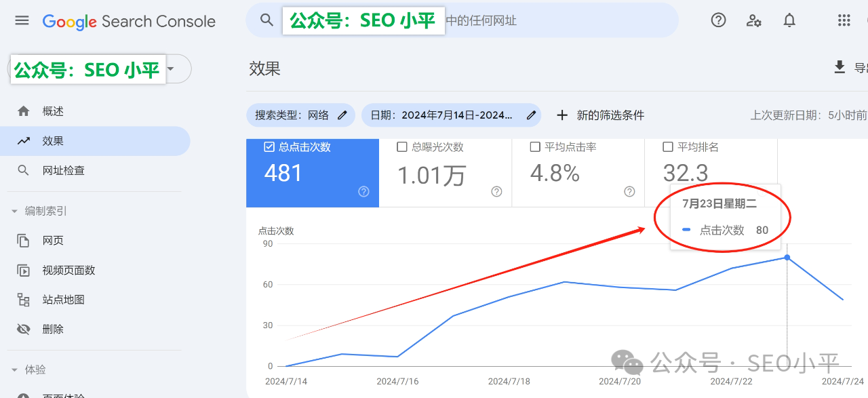Click the 2024/7/18 axis label
This screenshot has height=398, width=868.
pyautogui.click(x=509, y=382)
